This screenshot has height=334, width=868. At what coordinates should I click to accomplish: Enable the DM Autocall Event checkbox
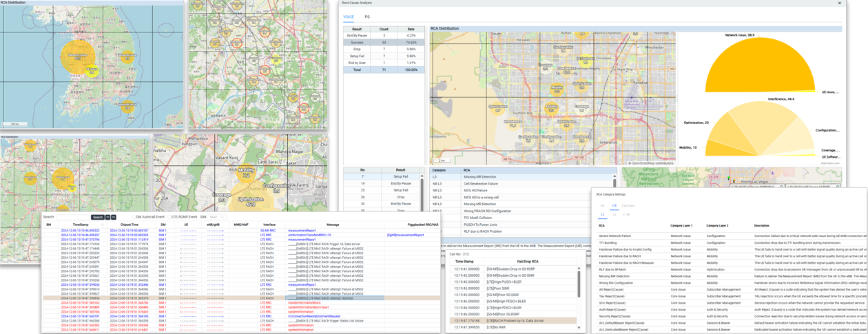[x=134, y=217]
